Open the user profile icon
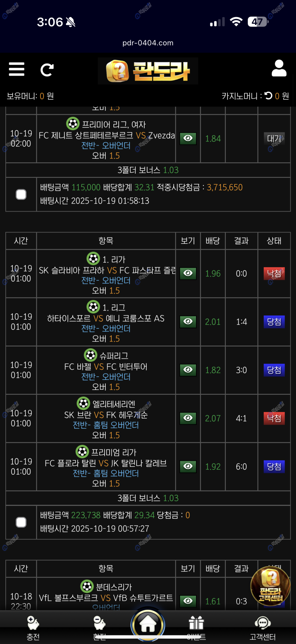 279,69
